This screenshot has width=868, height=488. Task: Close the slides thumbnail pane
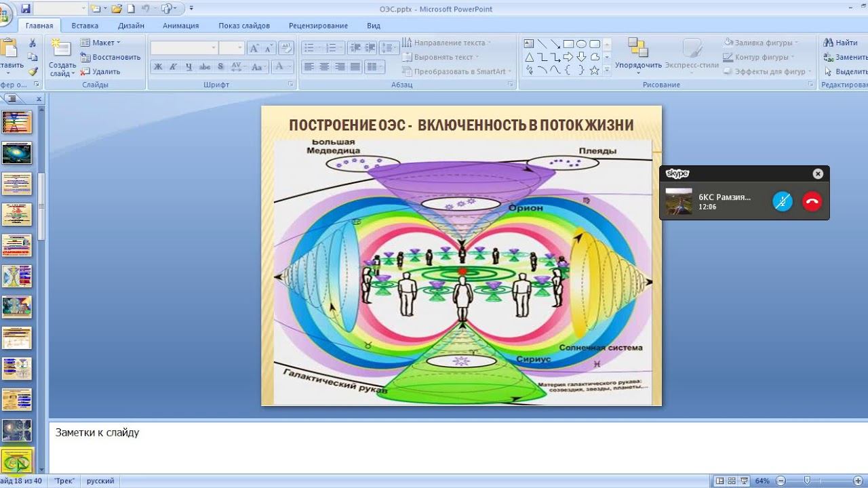click(x=39, y=99)
